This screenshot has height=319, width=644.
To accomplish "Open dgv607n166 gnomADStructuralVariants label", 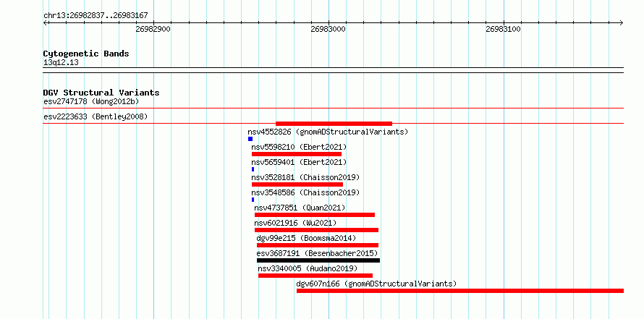I will [376, 284].
